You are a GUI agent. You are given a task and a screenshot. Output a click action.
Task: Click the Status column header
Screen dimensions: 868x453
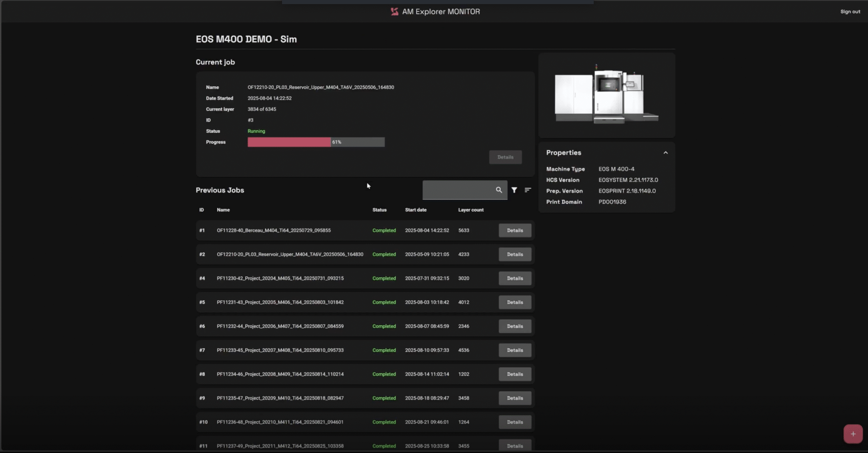pyautogui.click(x=379, y=210)
